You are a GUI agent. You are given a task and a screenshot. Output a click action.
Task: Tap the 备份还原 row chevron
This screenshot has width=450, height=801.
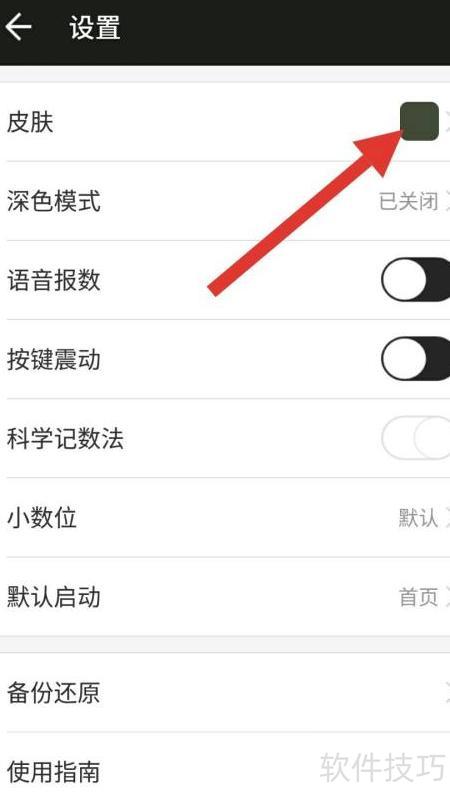[447, 692]
